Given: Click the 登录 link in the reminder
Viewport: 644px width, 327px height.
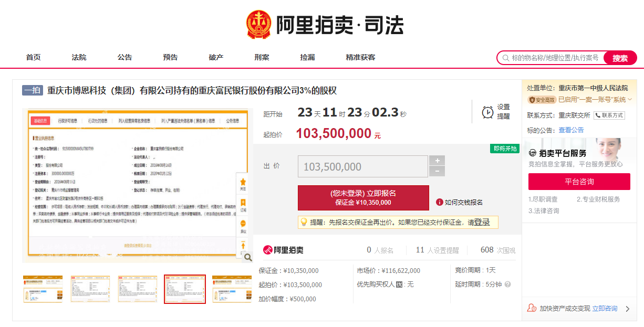Looking at the screenshot, I should (x=482, y=222).
